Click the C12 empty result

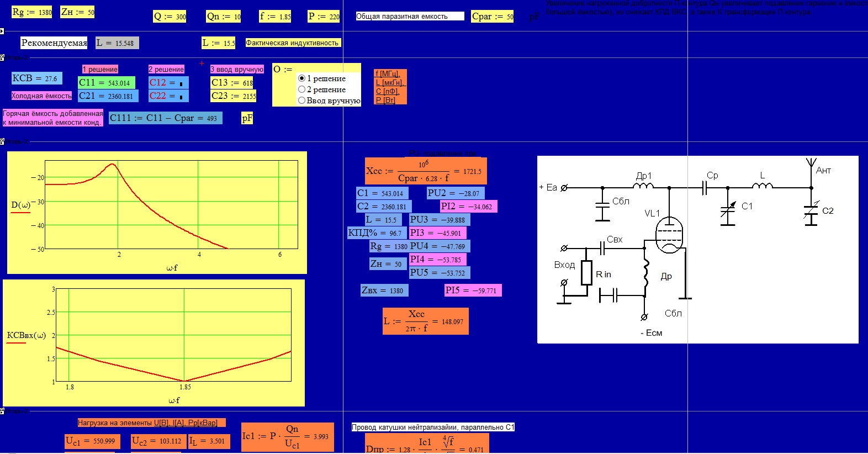168,83
